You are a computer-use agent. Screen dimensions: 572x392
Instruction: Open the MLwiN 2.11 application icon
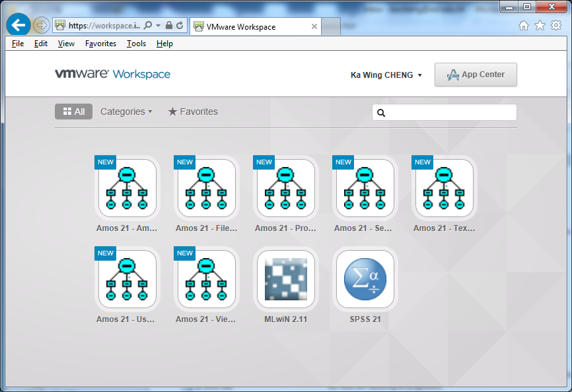tap(285, 279)
